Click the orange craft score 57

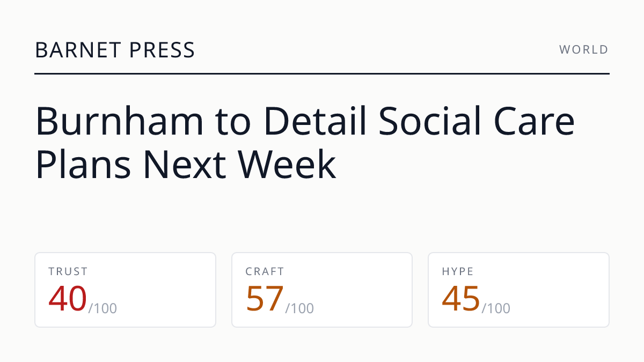click(x=265, y=299)
